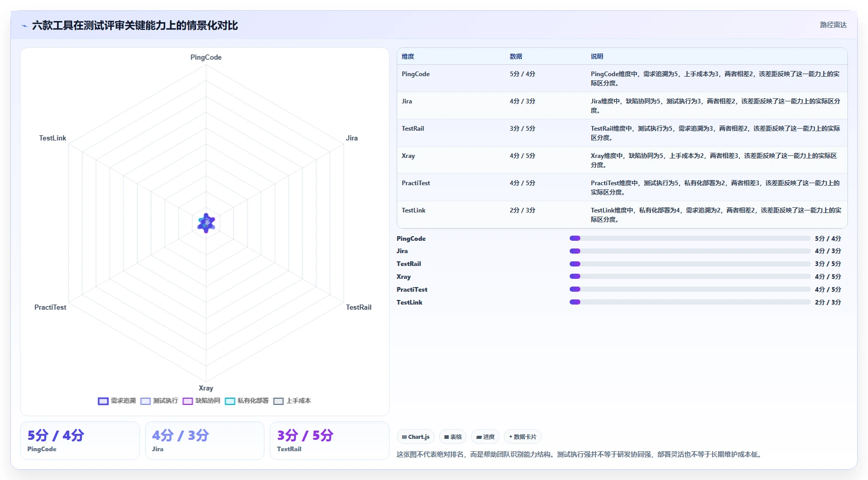Click the TestRail axis label on the radar chart

coord(359,307)
